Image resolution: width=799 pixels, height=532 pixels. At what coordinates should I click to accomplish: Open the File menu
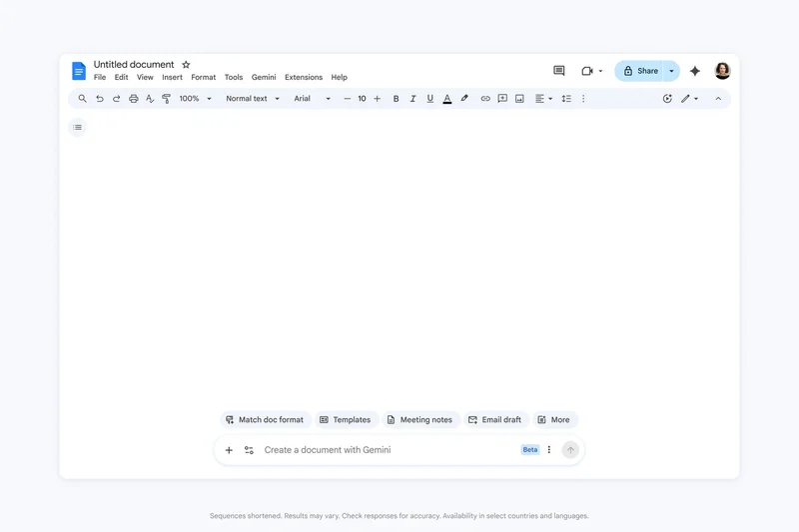100,78
